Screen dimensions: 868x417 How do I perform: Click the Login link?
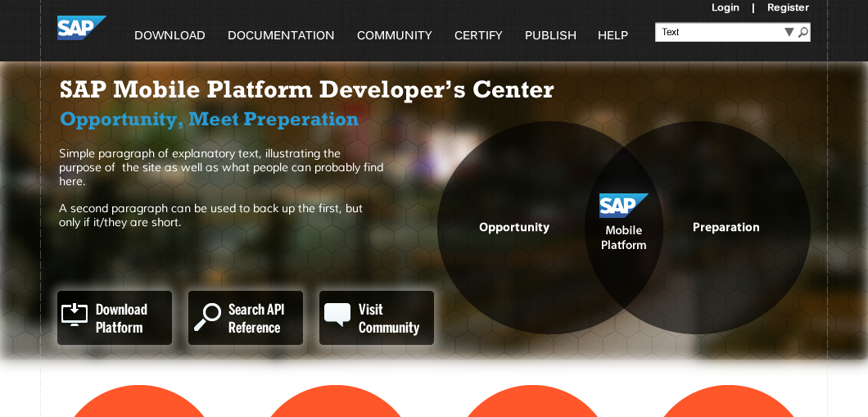click(x=726, y=7)
